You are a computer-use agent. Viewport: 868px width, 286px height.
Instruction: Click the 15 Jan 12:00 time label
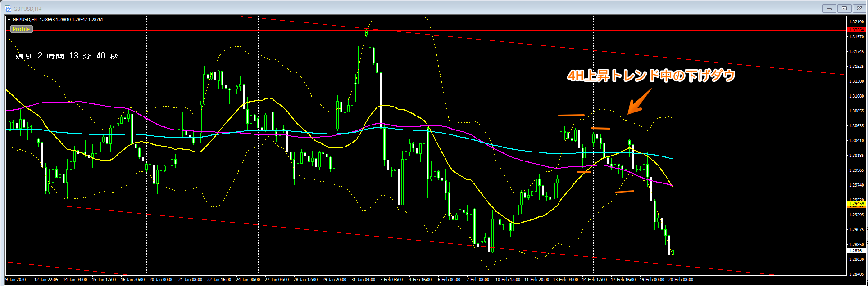click(104, 280)
